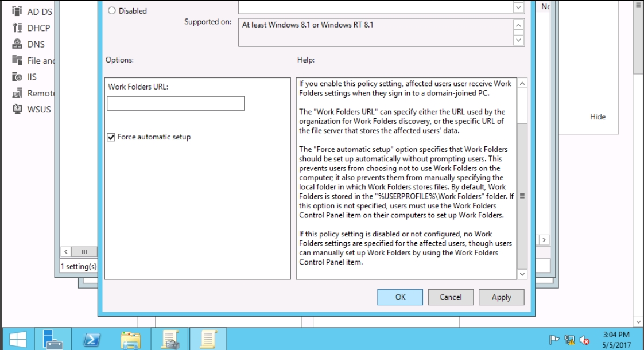Click Help text scroll-down arrow
644x350 pixels.
(x=522, y=275)
